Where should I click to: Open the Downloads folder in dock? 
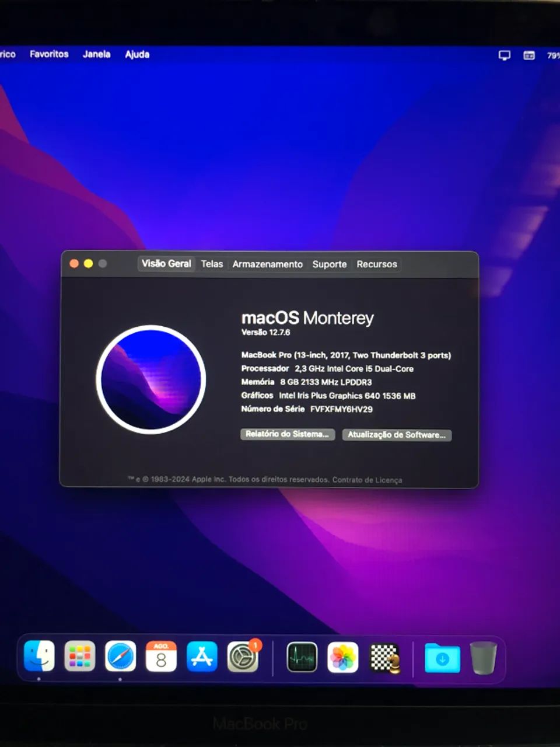tap(442, 658)
